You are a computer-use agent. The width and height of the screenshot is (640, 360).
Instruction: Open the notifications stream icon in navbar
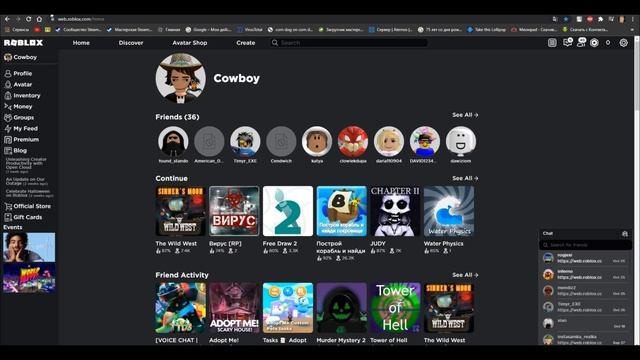[x=552, y=43]
